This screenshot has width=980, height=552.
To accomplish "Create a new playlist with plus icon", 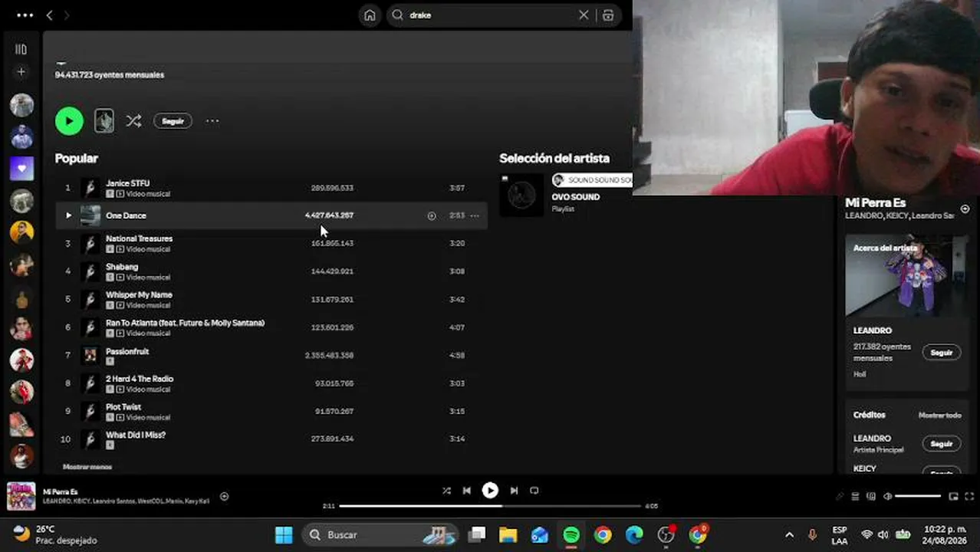I will (x=21, y=72).
